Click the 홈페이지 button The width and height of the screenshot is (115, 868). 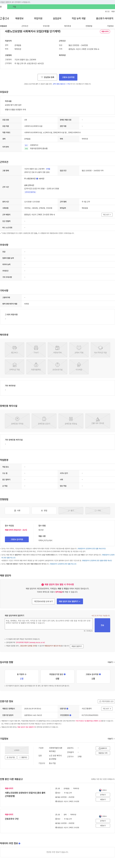point(103,748)
